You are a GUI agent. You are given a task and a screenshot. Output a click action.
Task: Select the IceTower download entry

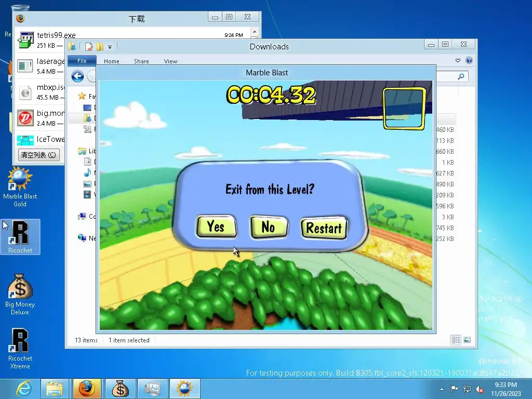[x=39, y=139]
